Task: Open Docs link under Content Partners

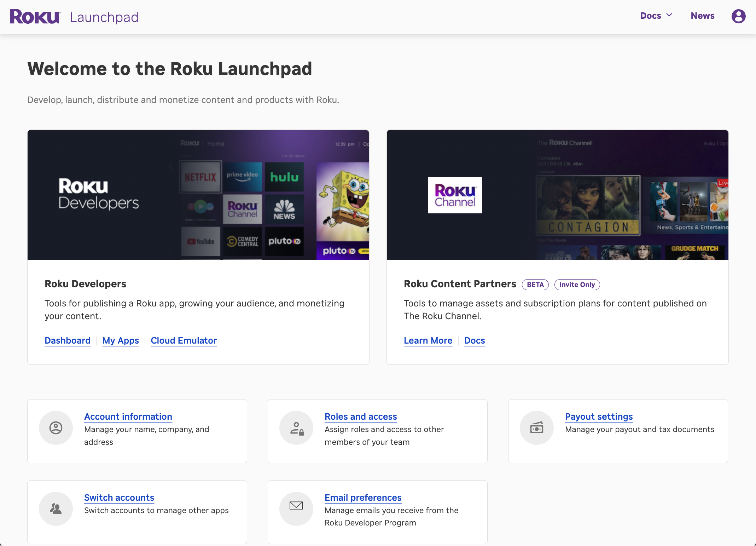Action: [x=475, y=340]
